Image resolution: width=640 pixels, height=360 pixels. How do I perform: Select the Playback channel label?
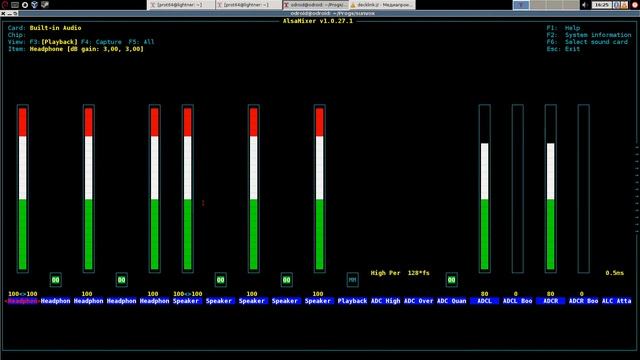[x=352, y=301]
